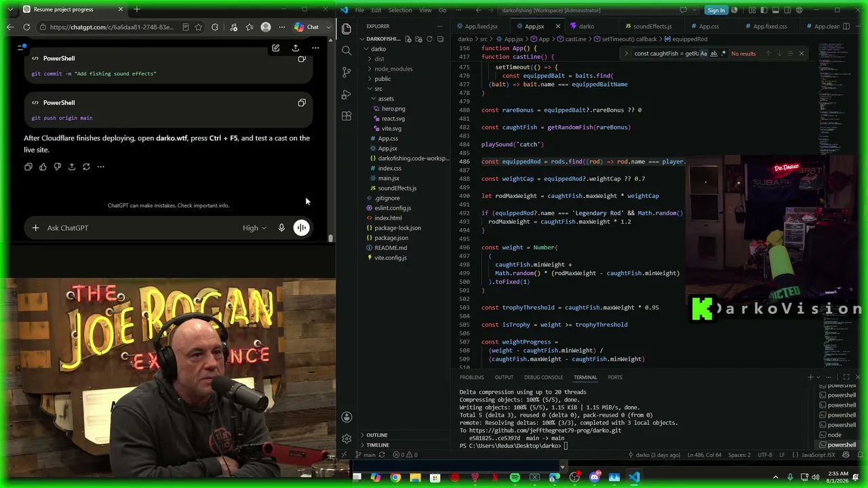Start ChatGPT voice mode
868x488 pixels.
click(x=301, y=228)
